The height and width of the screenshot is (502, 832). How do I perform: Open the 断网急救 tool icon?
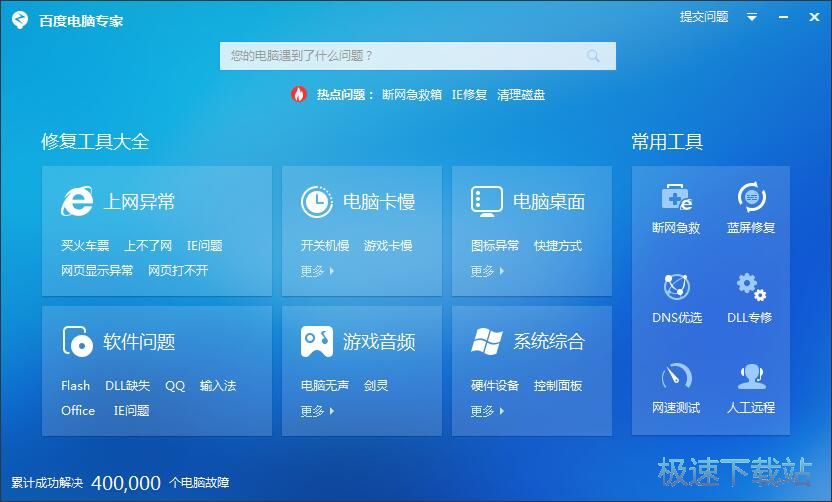tap(676, 197)
